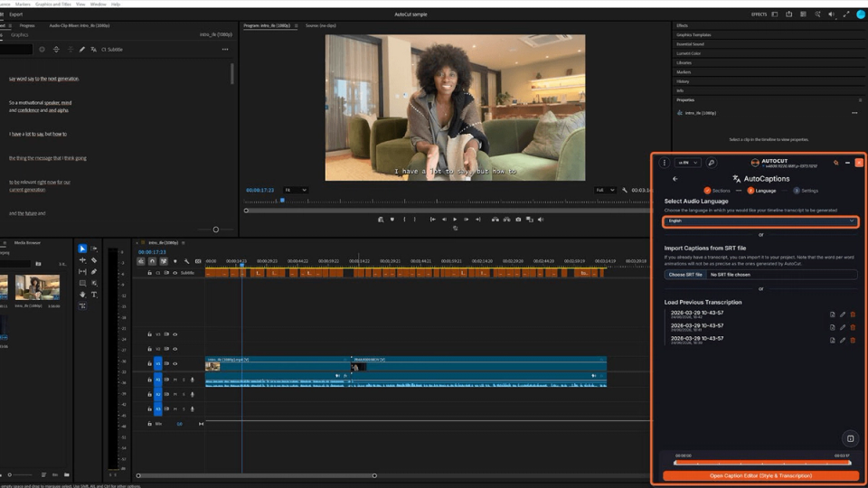Solo audio track A2
This screenshot has width=868, height=488.
tap(184, 395)
